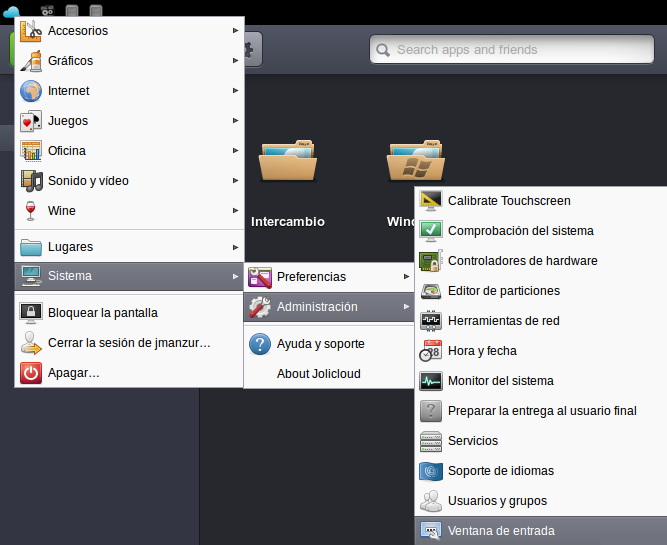Select Controladores de hardware entry

tap(541, 261)
